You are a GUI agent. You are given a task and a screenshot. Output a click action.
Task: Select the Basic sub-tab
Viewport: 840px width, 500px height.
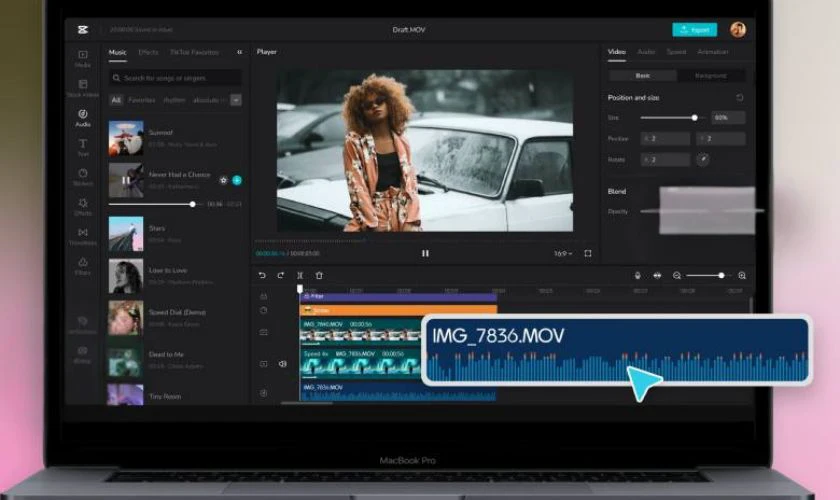tap(643, 76)
